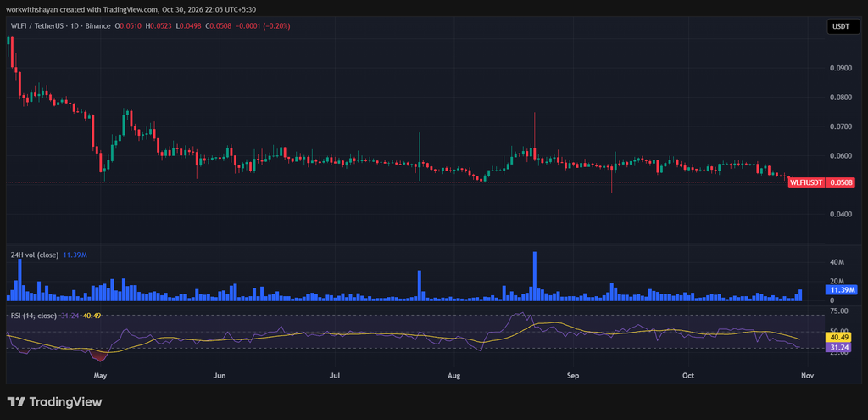Viewport: 868px width, 420px height.
Task: Click the Jul label on time axis
Action: tap(334, 376)
